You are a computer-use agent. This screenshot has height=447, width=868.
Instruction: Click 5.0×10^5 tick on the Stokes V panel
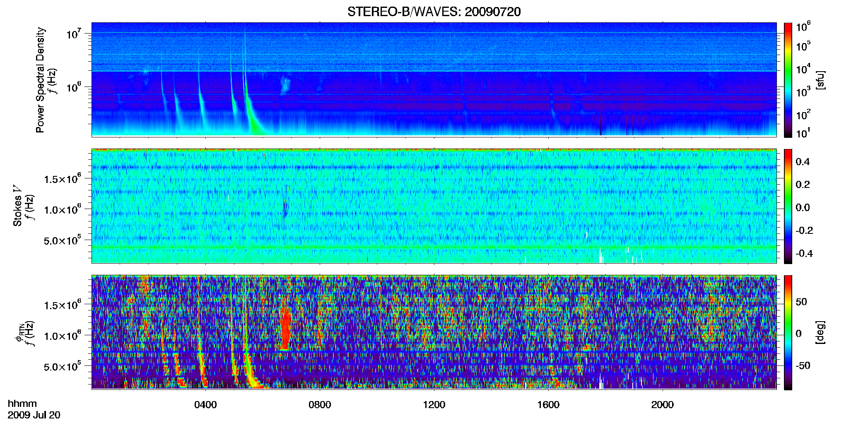62,240
